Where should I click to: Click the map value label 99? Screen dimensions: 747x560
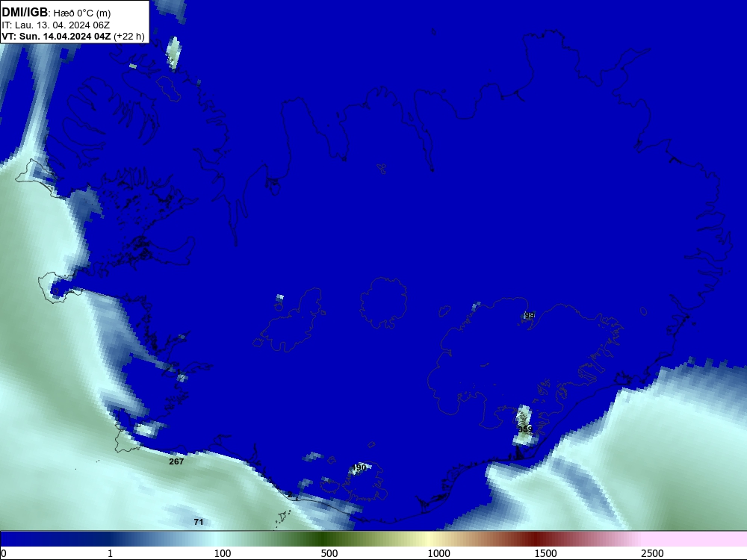(529, 315)
